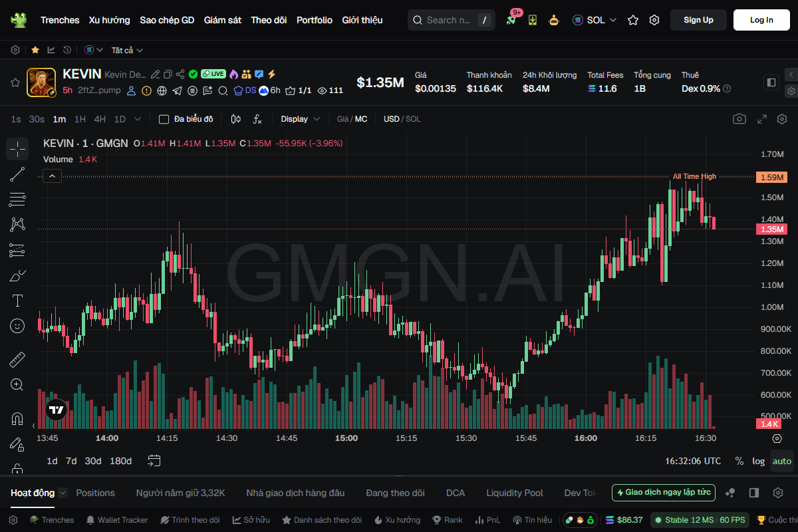Open the Xu hướng menu
798x532 pixels.
pos(110,20)
